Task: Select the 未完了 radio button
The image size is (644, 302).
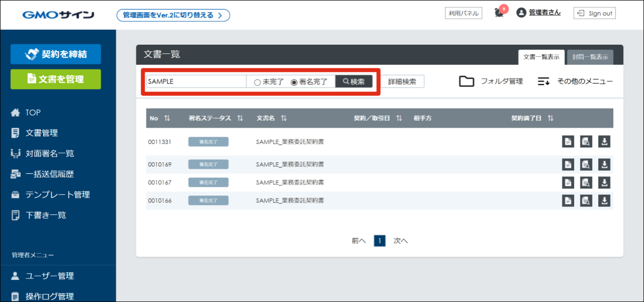Action: tap(257, 82)
